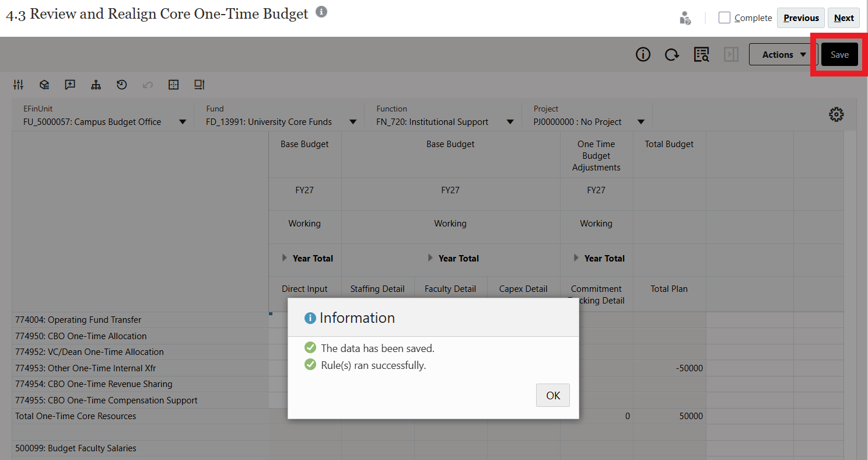Open the comment add icon
The image size is (868, 460).
tap(70, 85)
